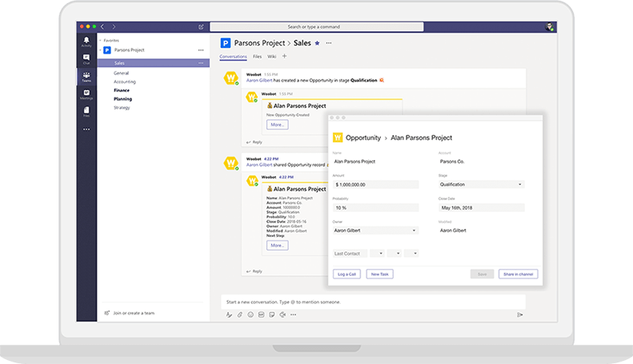Open the Owner Aaron Gilbert dropdown
633x364 pixels.
pyautogui.click(x=375, y=230)
